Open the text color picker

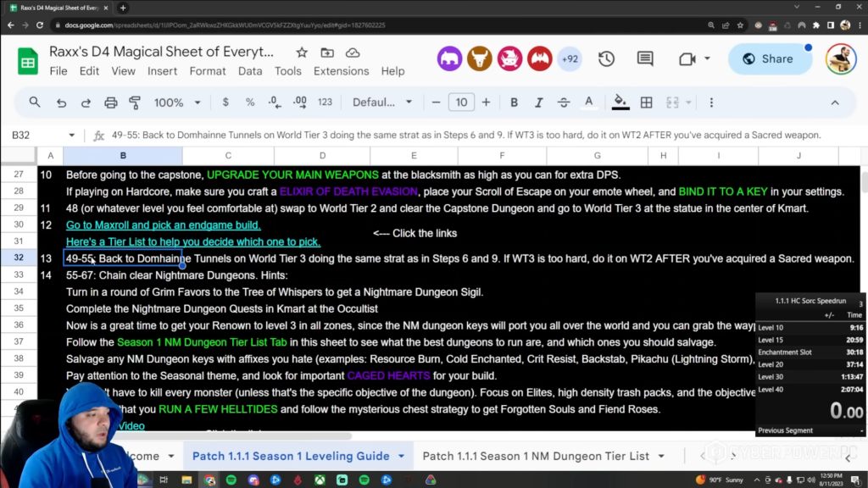coord(588,103)
